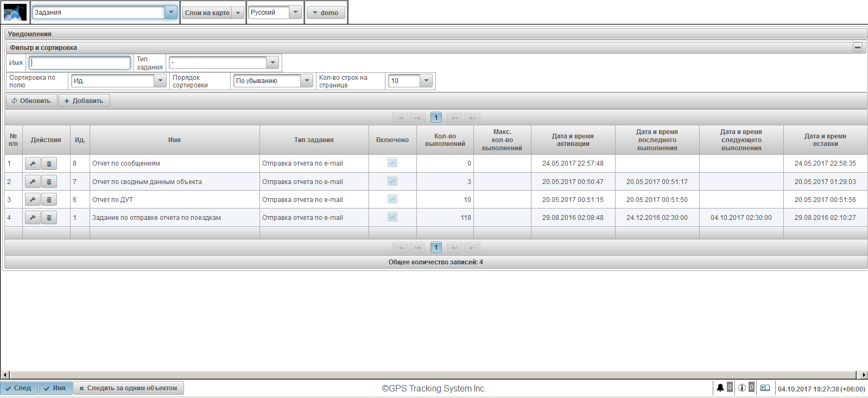868x398 pixels.
Task: Click into the 'Имя' filter text field
Action: tap(80, 63)
